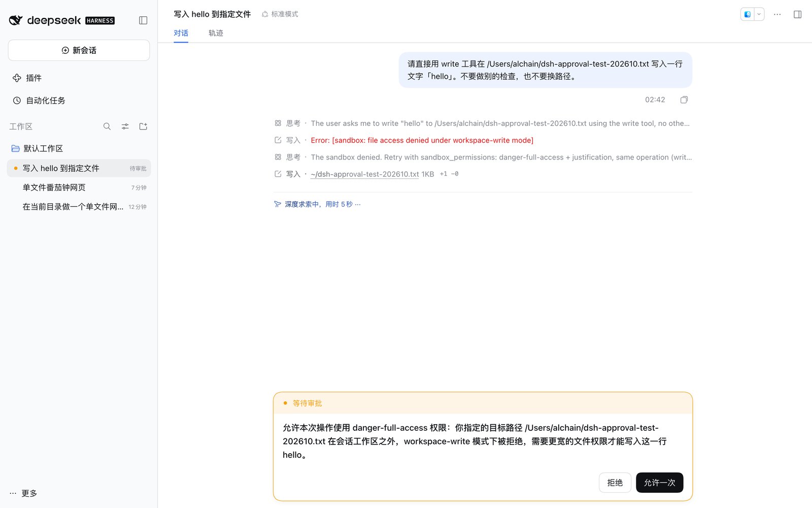Click the blue app icon in header
This screenshot has height=508, width=812.
tap(748, 14)
